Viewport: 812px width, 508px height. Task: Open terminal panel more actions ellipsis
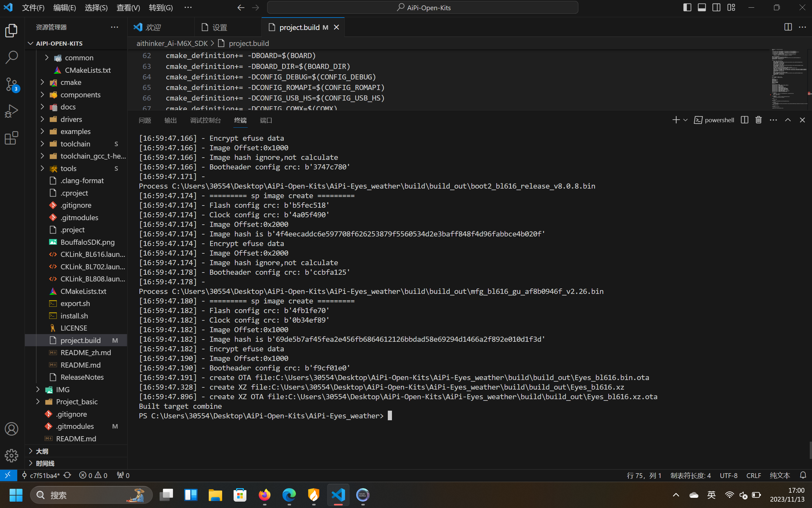pos(773,120)
